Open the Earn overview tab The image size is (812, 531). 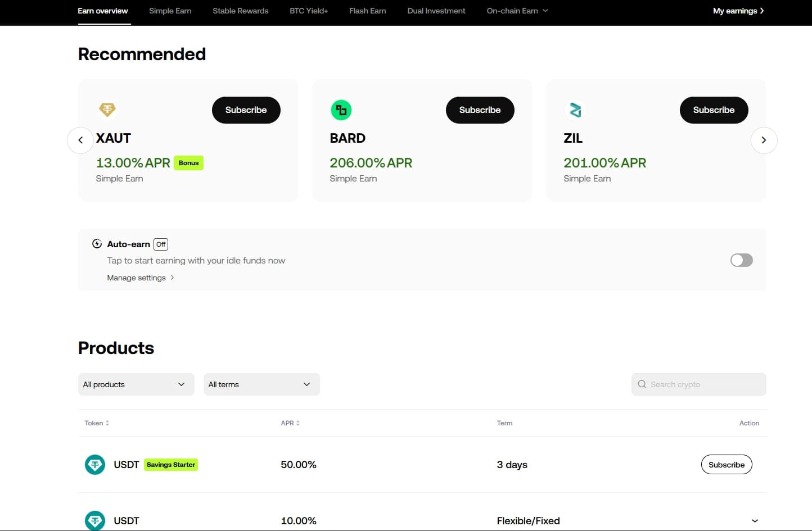click(103, 11)
